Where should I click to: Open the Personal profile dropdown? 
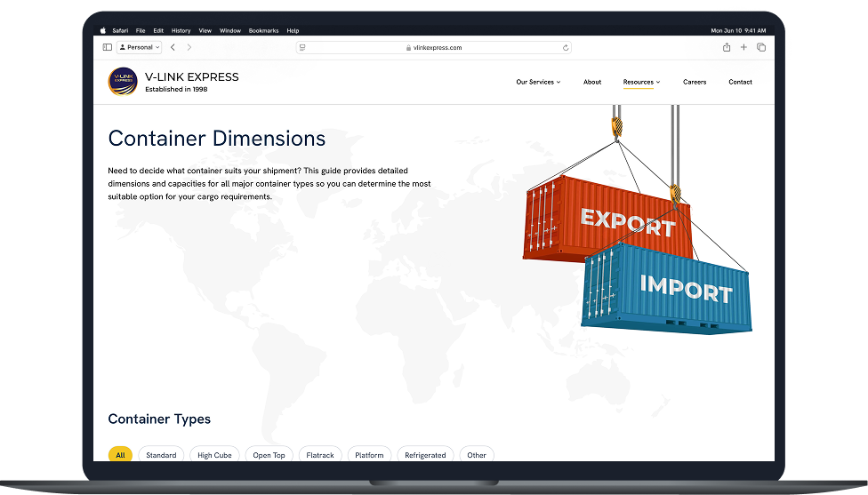[140, 47]
